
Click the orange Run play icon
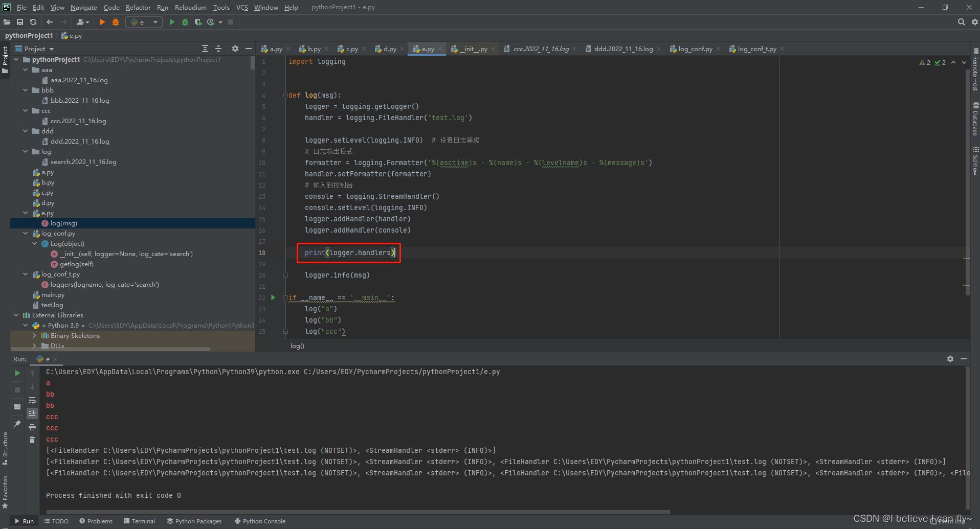coord(102,22)
